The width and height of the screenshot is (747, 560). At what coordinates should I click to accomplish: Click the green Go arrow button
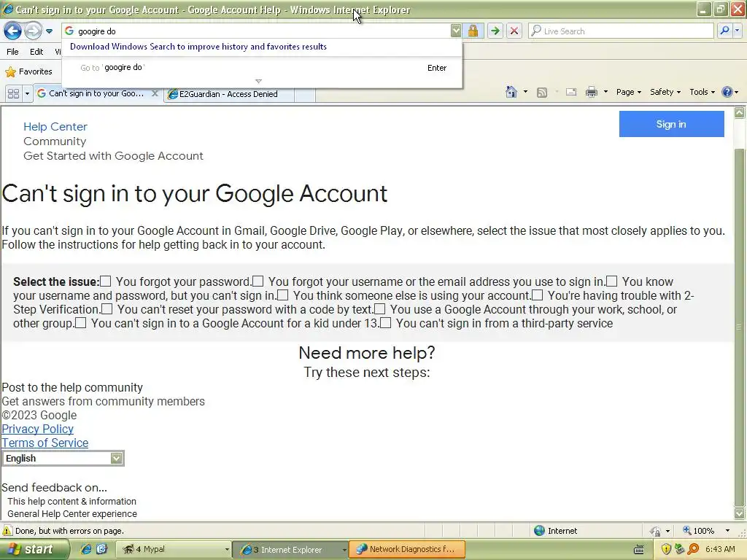495,31
